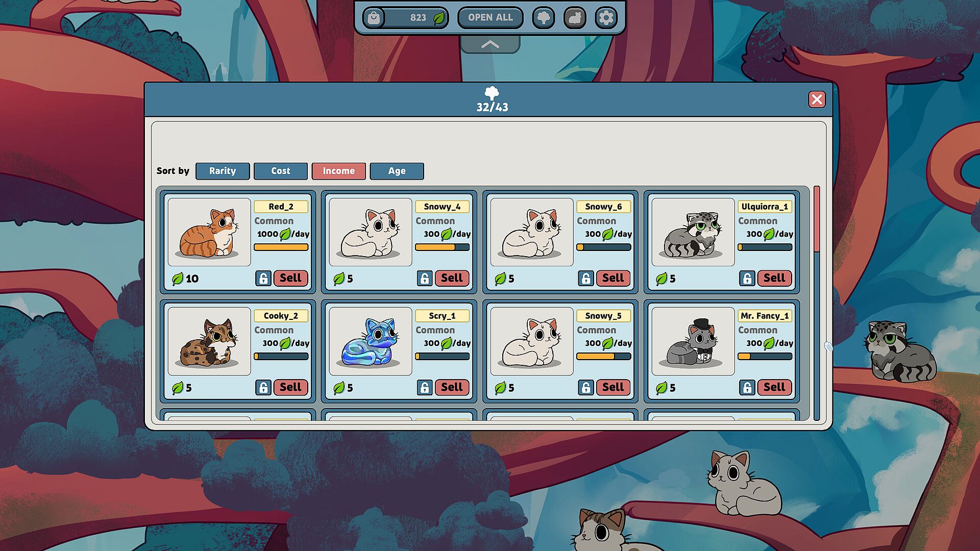Screen dimensions: 980x551
Task: Toggle the lock on Snowy_4
Action: [424, 279]
